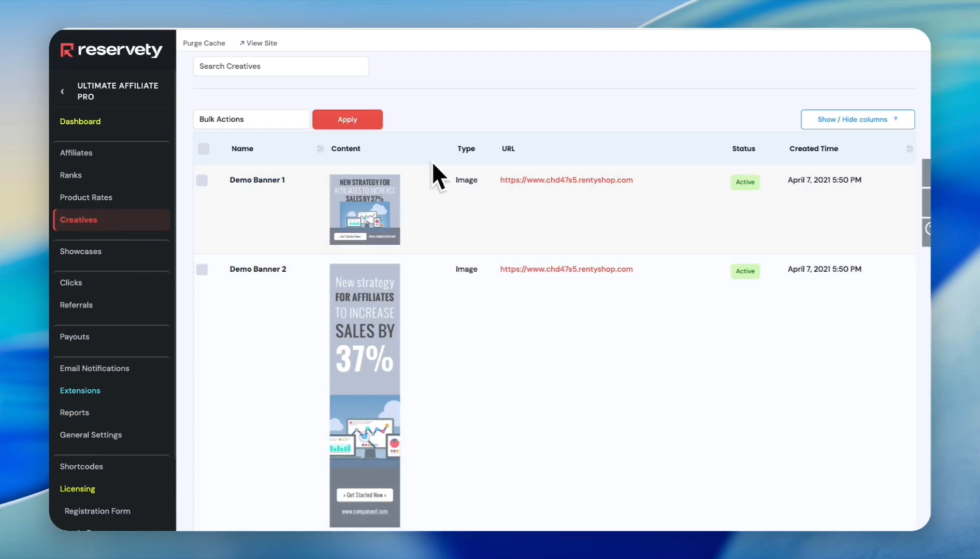Click the Active status badge for Demo Banner 1
980x559 pixels.
(x=745, y=182)
